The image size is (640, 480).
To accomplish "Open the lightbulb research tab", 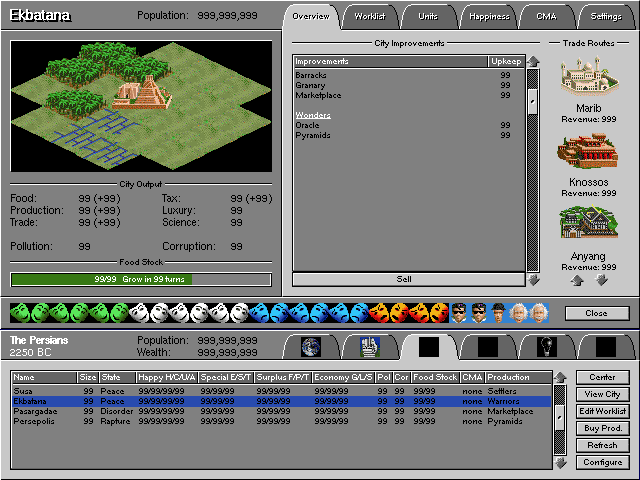I will click(547, 347).
